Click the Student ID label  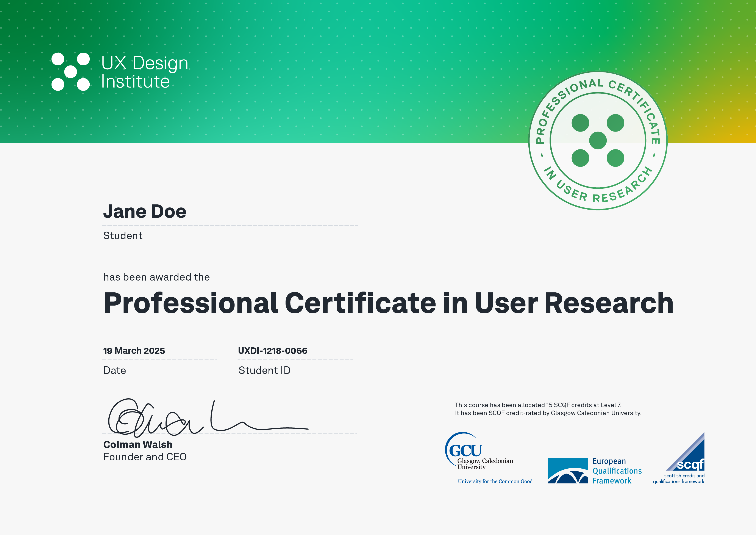coord(264,370)
